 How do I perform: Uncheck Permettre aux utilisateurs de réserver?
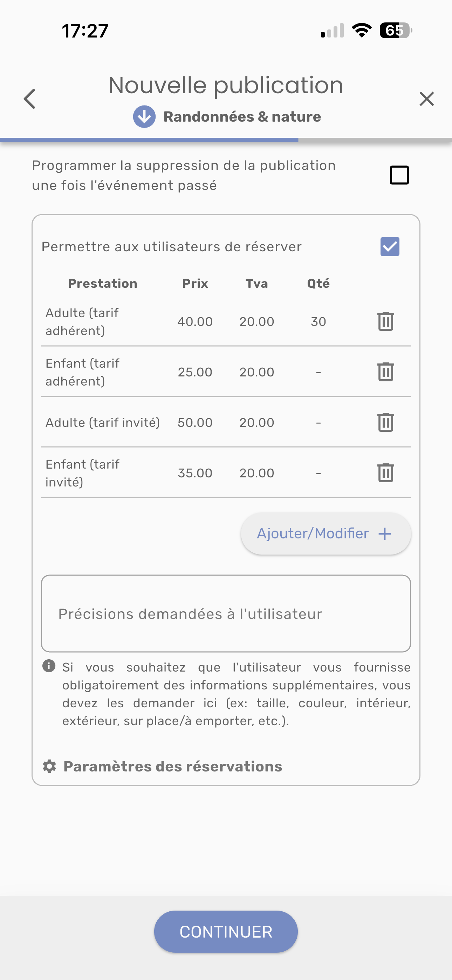click(390, 246)
